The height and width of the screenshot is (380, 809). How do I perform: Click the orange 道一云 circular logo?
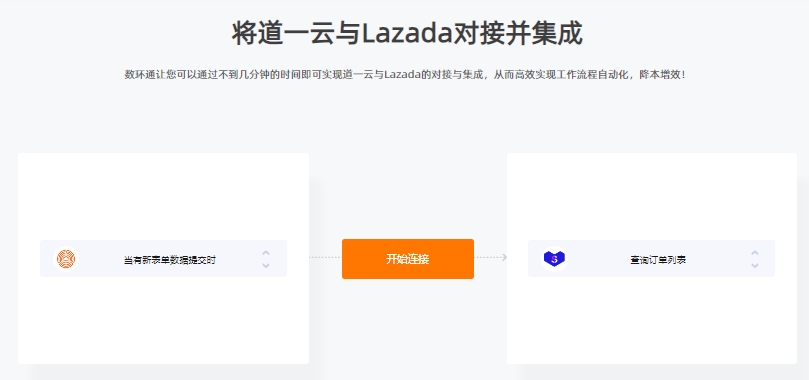[66, 258]
